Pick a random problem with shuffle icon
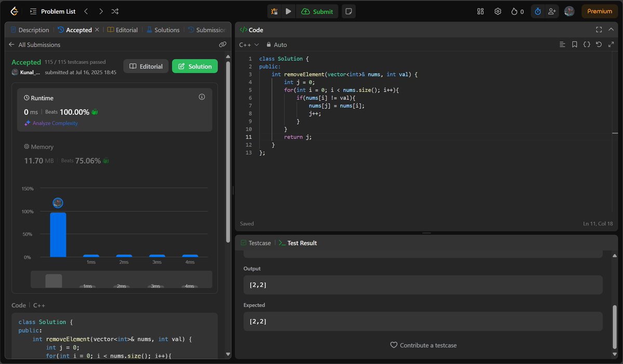The height and width of the screenshot is (364, 623). coord(115,11)
